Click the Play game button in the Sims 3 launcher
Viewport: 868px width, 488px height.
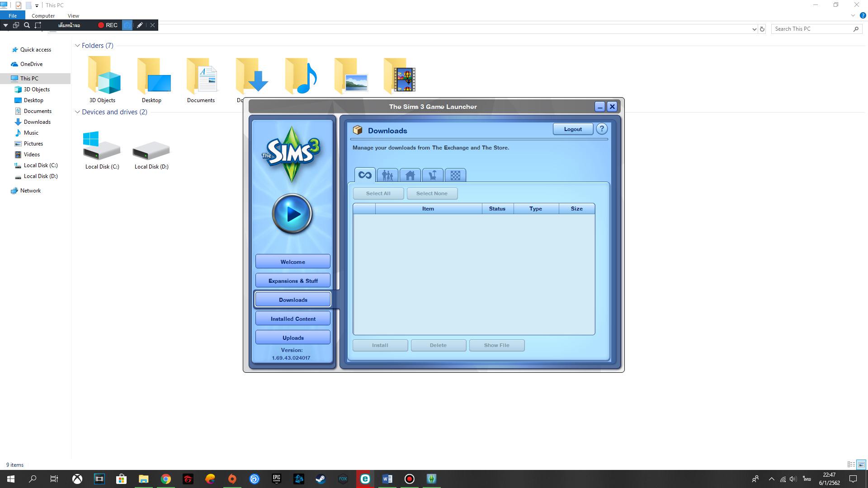(292, 213)
